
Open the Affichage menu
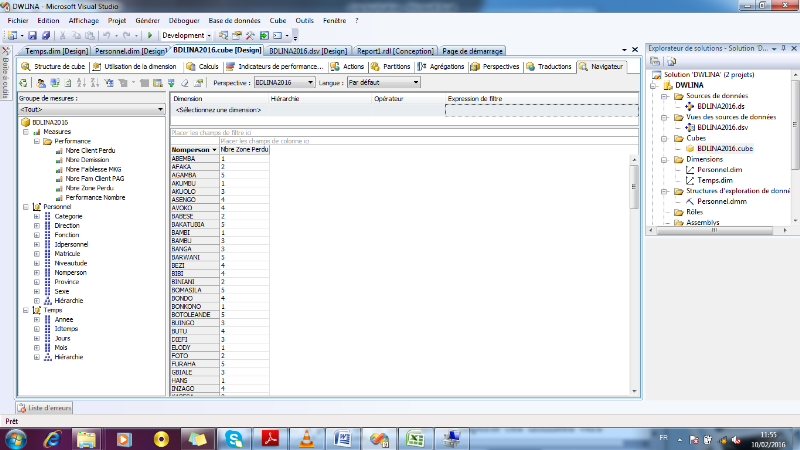(x=84, y=21)
